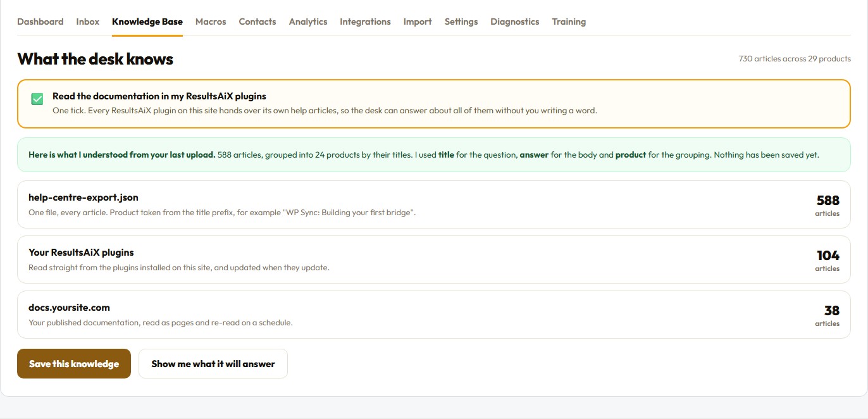Click the 104 articles count

point(828,260)
